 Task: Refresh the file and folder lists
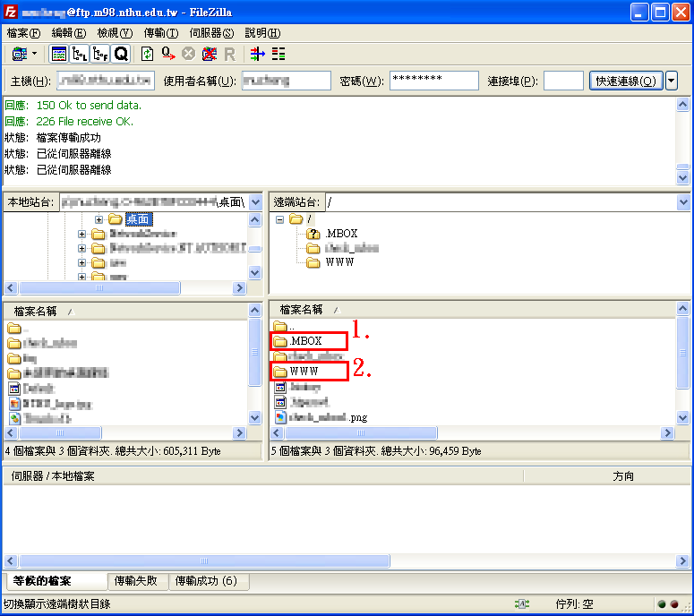pyautogui.click(x=147, y=54)
